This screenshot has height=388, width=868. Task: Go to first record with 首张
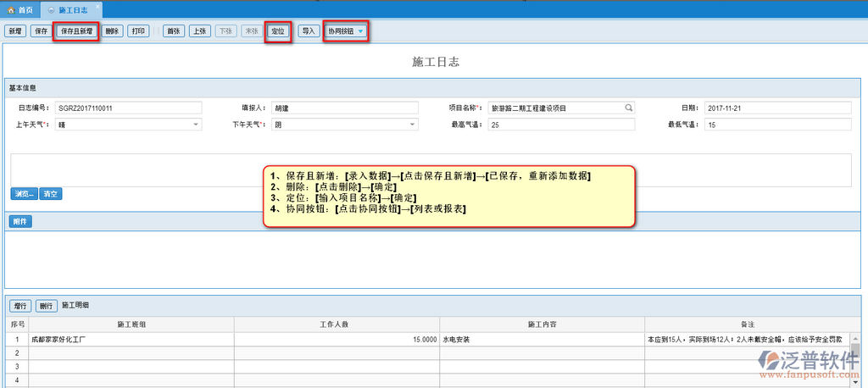pos(174,31)
